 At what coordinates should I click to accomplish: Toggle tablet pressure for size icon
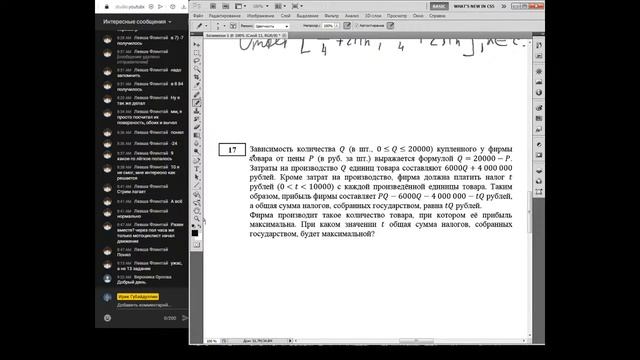(391, 26)
